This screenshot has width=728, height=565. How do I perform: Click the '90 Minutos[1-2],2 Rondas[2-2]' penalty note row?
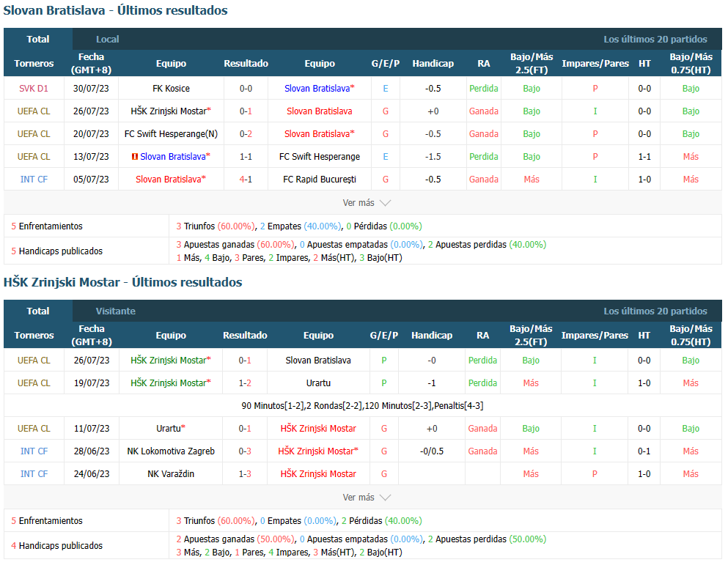point(362,406)
